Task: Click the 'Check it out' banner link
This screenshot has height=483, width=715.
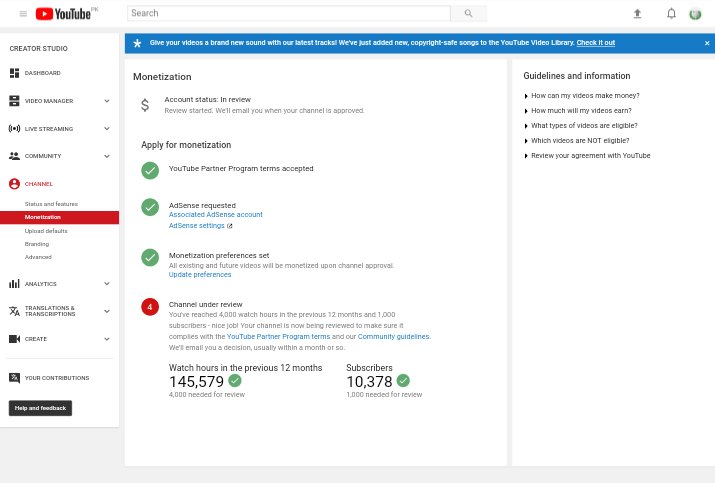Action: pyautogui.click(x=596, y=43)
